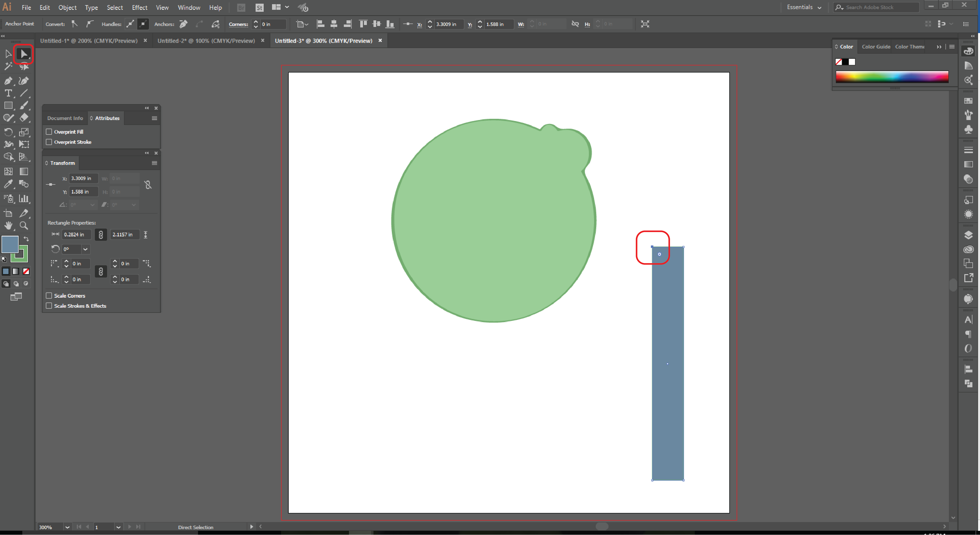Toggle constrain proportions in Transform panel
Screen dimensions: 980x535
click(x=148, y=185)
